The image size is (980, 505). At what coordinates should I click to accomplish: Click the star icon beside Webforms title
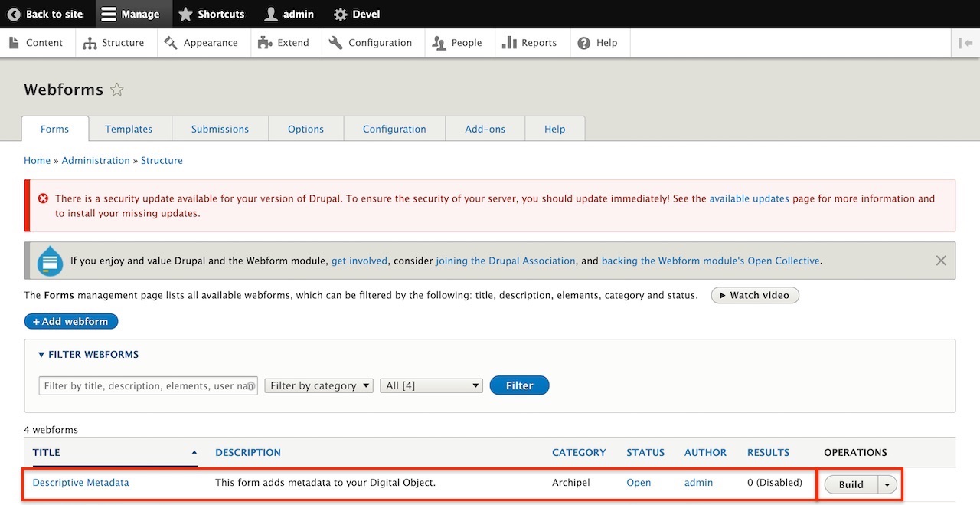pyautogui.click(x=117, y=90)
